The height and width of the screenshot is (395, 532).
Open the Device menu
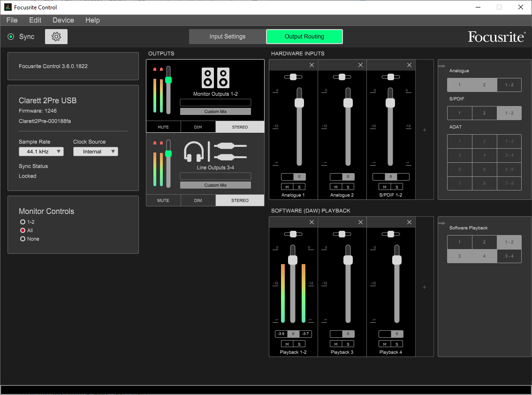click(x=63, y=20)
